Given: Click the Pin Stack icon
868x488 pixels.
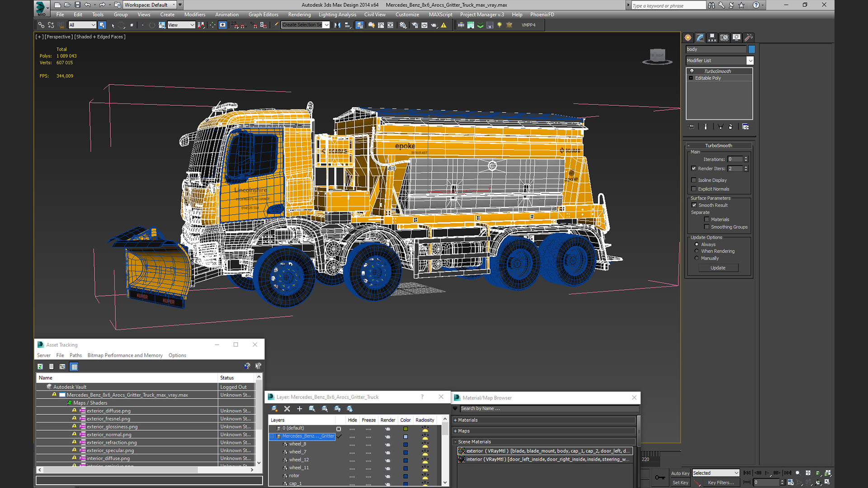Looking at the screenshot, I should click(691, 127).
